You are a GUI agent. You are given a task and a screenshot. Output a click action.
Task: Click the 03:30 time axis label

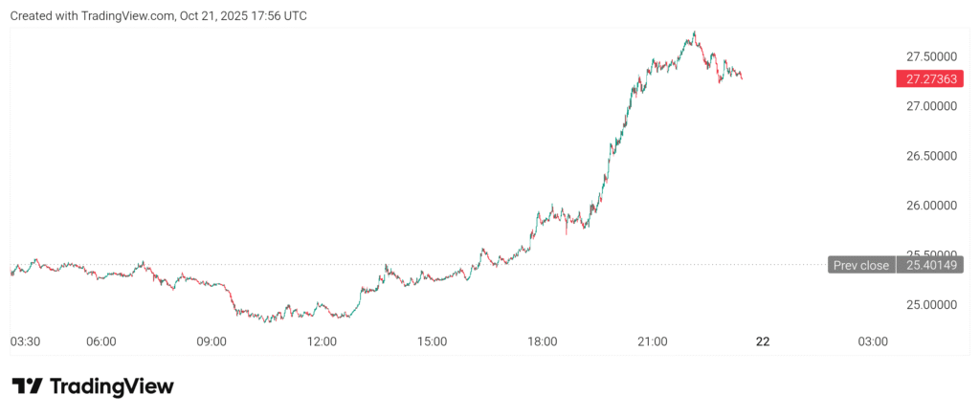24,340
